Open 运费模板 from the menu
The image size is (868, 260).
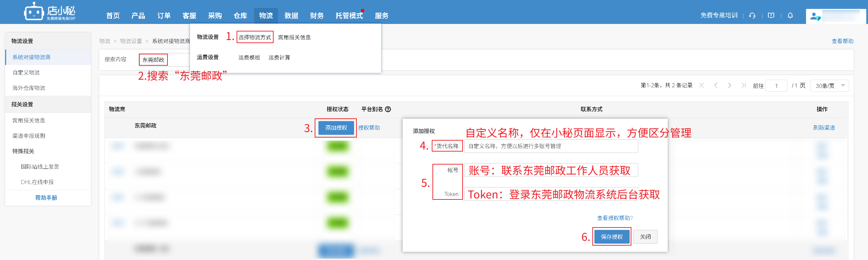pyautogui.click(x=249, y=57)
